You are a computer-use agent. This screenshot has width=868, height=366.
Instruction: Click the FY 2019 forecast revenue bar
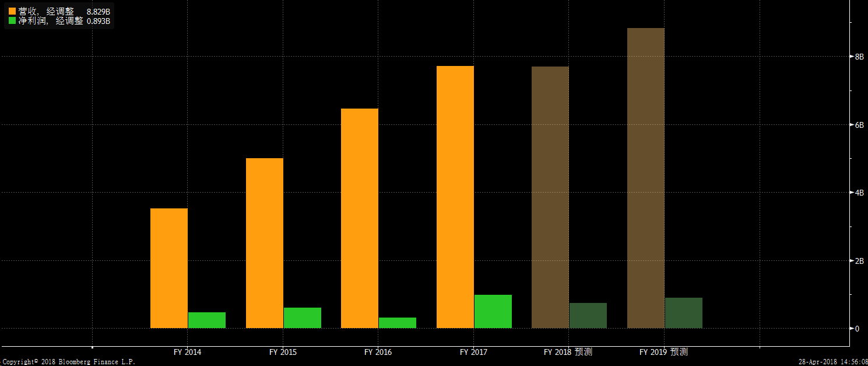click(x=645, y=178)
